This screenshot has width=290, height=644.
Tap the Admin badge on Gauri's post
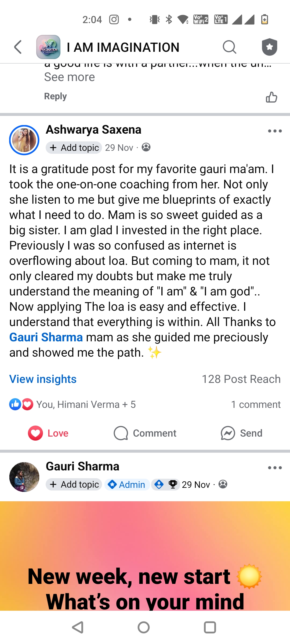127,484
